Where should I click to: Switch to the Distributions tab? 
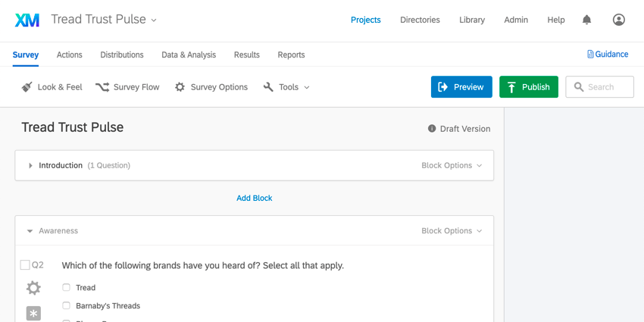click(122, 55)
